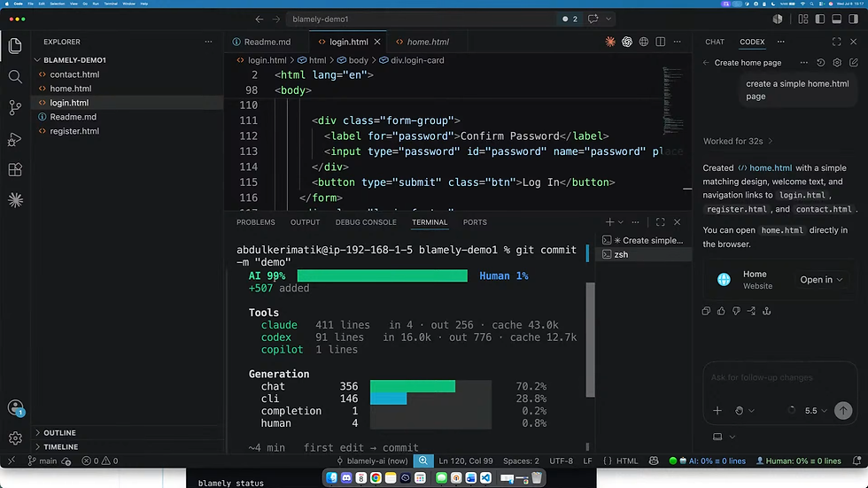Switch to the home.html editor tab
The width and height of the screenshot is (868, 488).
pos(428,42)
